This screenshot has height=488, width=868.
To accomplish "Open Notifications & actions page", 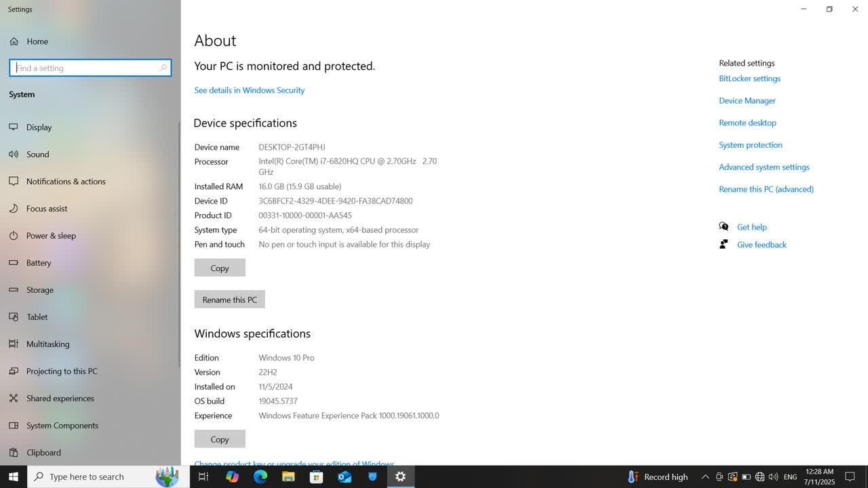I will 66,182.
